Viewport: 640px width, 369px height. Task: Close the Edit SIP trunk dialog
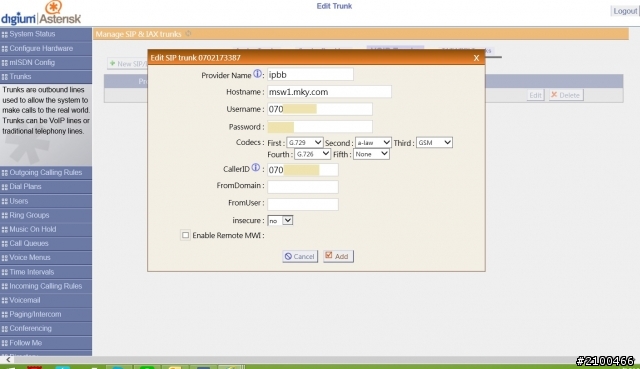pyautogui.click(x=476, y=58)
